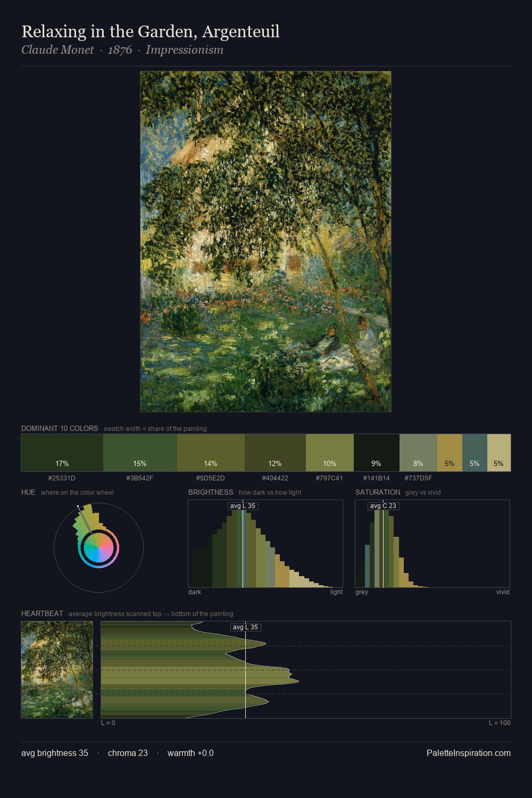Click the avg L 35 brightness label
Image resolution: width=532 pixels, height=798 pixels.
[x=243, y=506]
